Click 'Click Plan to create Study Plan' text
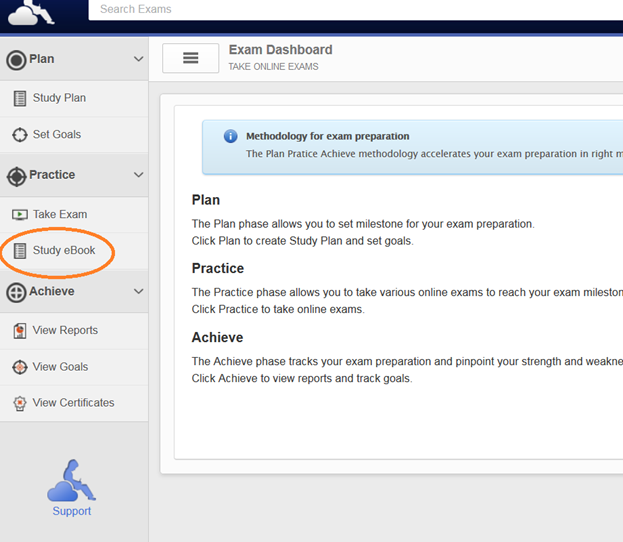The image size is (623, 542). pos(303,241)
